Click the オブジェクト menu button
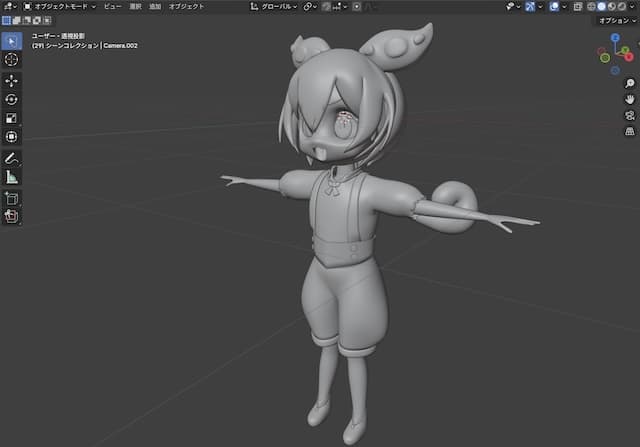Viewport: 640px width, 447px height. click(186, 6)
